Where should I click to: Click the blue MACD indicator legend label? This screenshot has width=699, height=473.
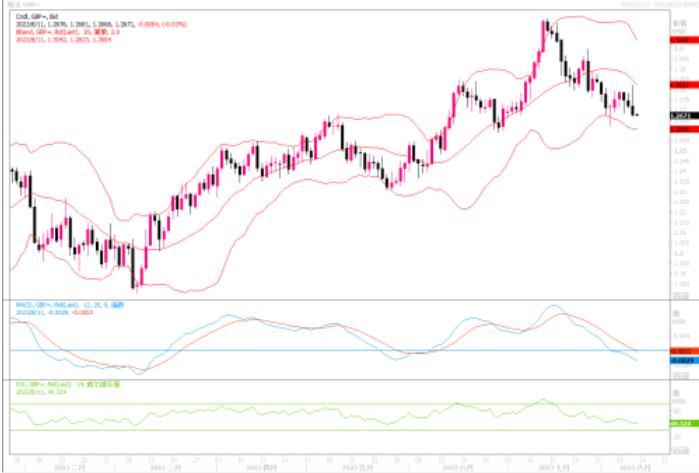60,304
